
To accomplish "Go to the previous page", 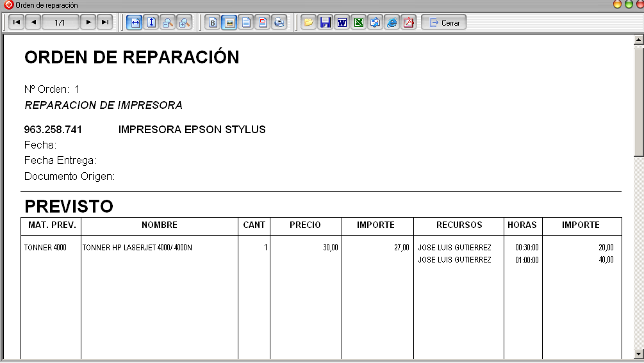I will (33, 22).
